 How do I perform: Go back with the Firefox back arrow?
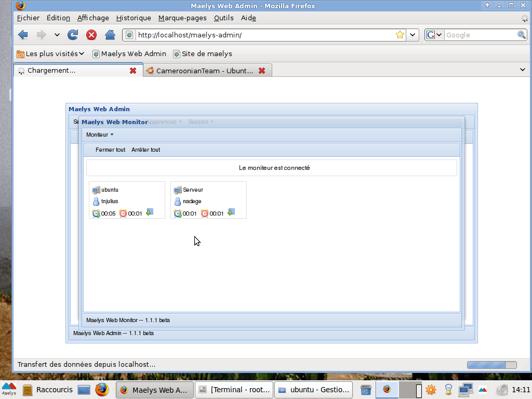coord(23,35)
